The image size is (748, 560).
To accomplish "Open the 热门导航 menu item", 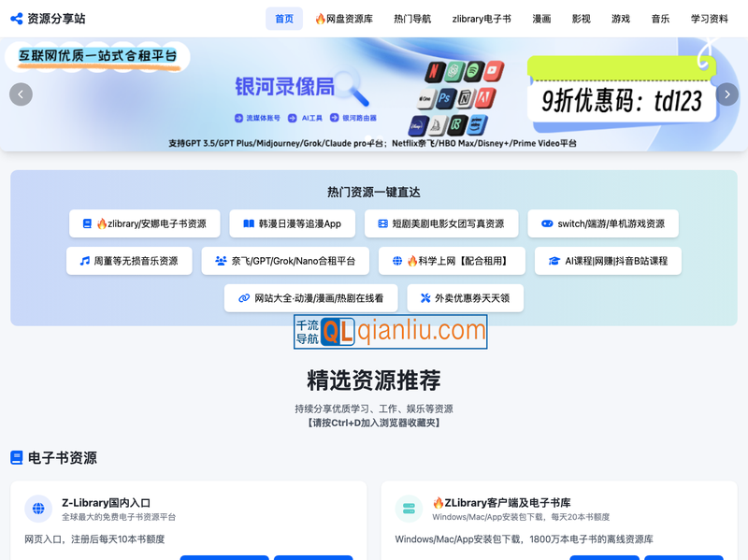I will 411,17.
